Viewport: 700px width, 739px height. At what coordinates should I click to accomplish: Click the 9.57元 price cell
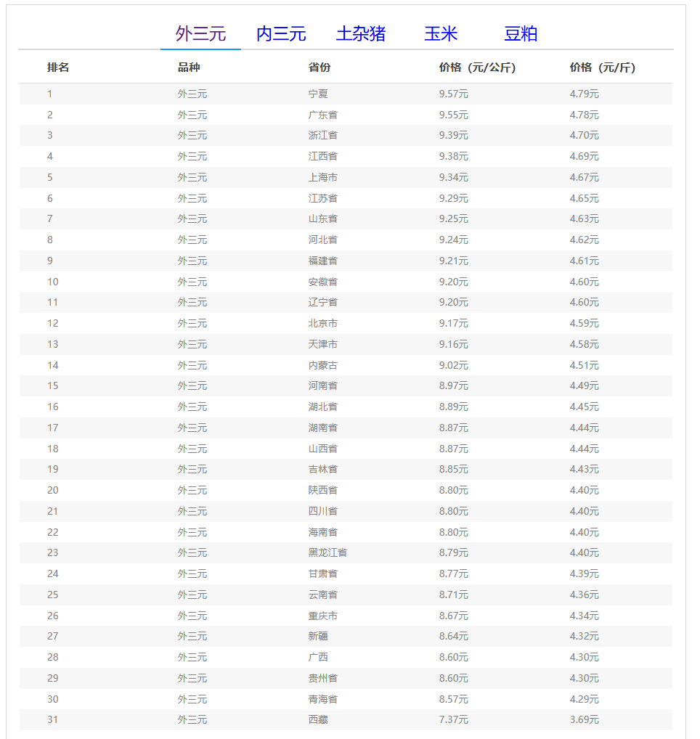click(453, 94)
